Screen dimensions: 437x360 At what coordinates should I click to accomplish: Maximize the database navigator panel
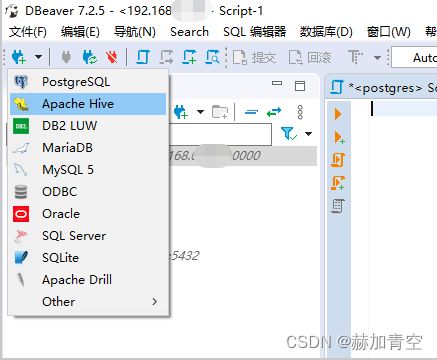pos(300,86)
